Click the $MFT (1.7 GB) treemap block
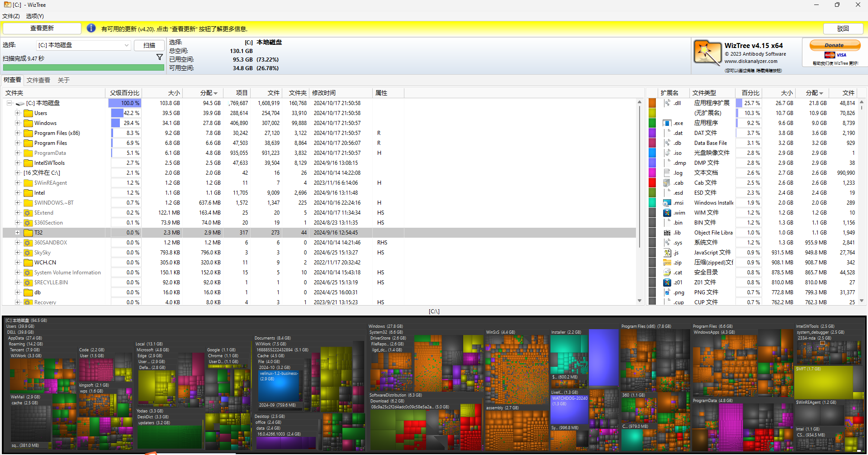 click(x=823, y=382)
